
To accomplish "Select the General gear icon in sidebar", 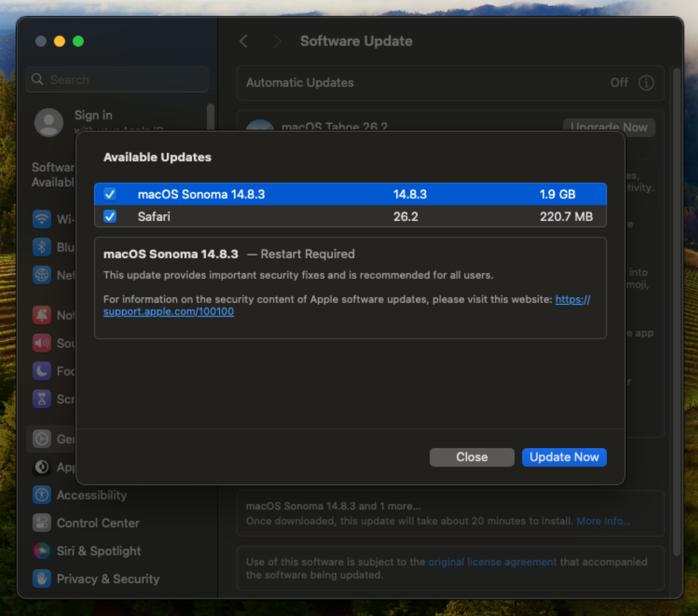I will (x=42, y=439).
